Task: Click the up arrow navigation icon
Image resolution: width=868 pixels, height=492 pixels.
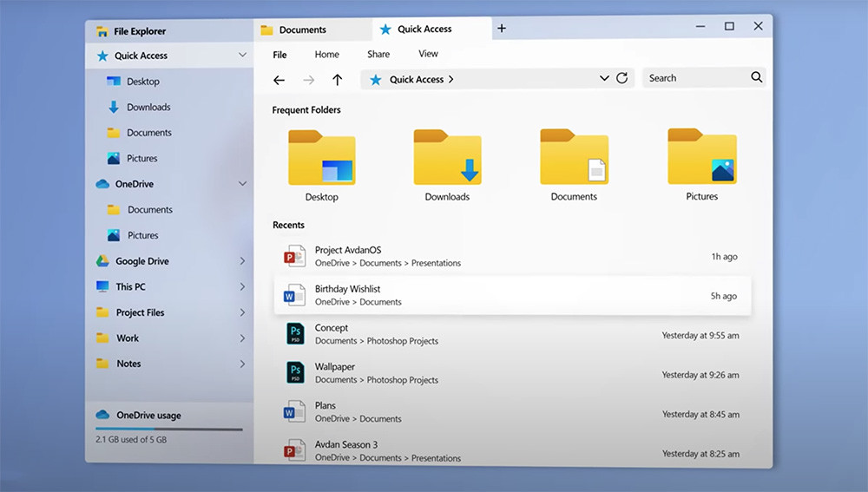Action: point(338,80)
